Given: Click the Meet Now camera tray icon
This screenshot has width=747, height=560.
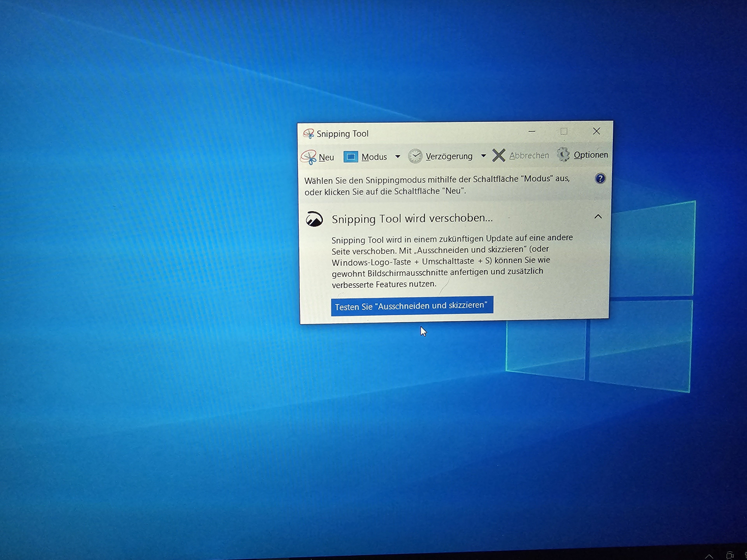Looking at the screenshot, I should [730, 555].
